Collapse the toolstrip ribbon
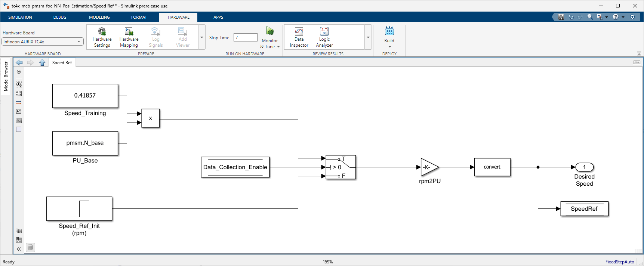This screenshot has width=644, height=266. click(x=639, y=53)
